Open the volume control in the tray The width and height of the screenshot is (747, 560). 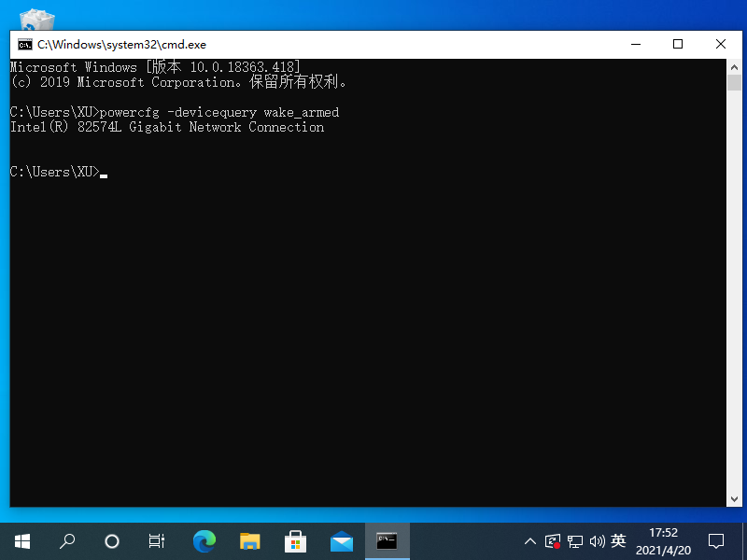point(597,540)
